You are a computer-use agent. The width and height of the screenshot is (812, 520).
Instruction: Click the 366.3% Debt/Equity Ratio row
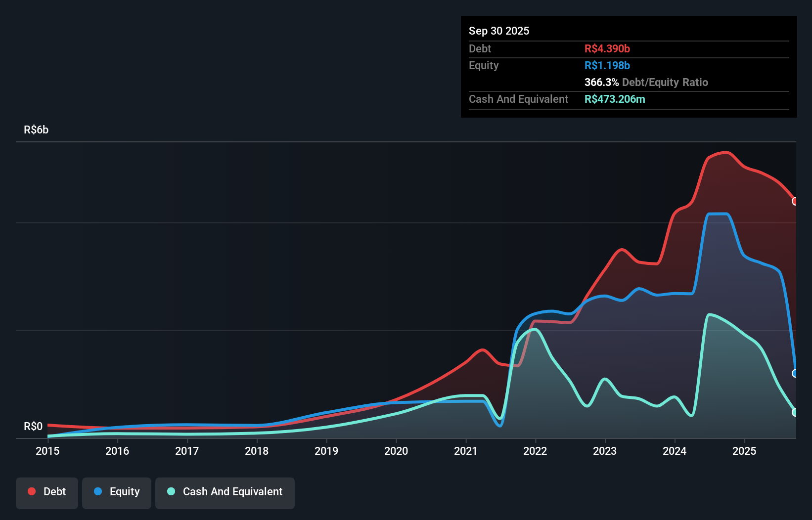tap(646, 82)
